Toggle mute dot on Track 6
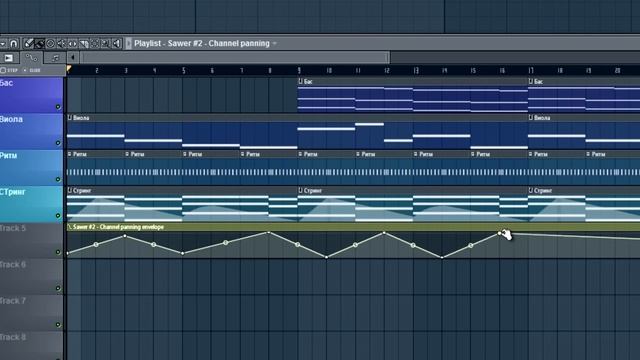640x360 pixels. click(x=58, y=289)
